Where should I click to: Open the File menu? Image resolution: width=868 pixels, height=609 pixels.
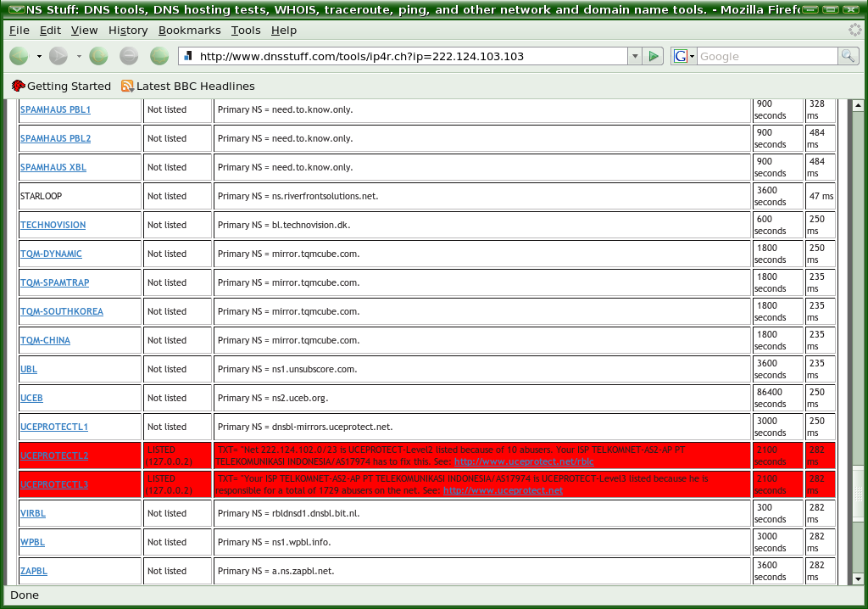click(19, 31)
